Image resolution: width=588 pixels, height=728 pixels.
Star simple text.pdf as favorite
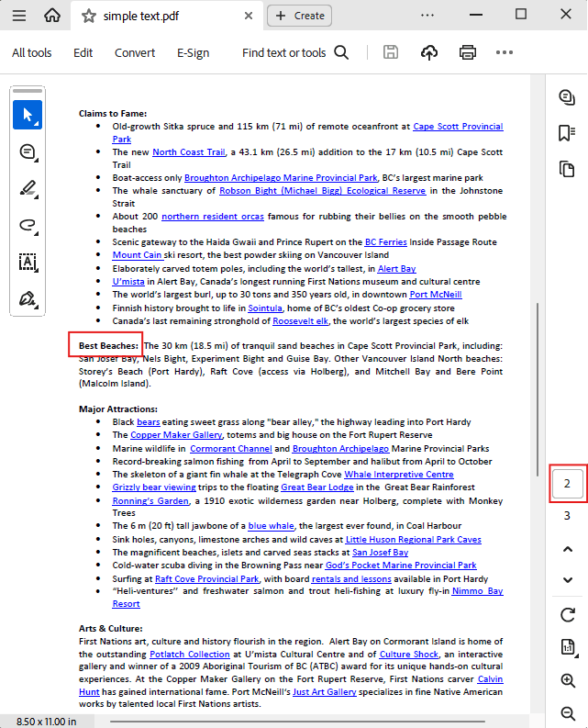coord(88,16)
